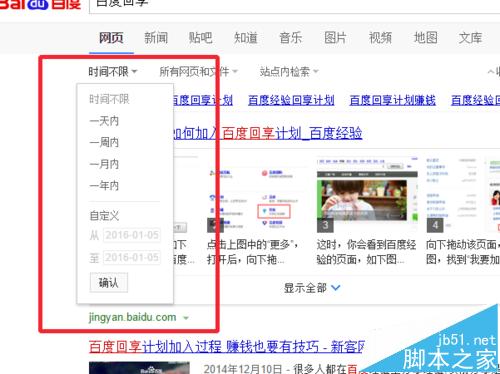This screenshot has width=500, height=374.
Task: Click the 至 end date field
Action: pos(132,257)
